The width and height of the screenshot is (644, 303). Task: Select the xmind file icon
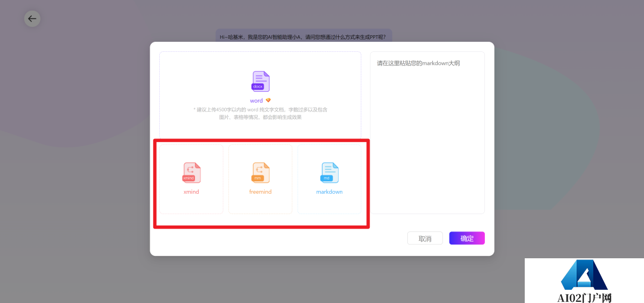pyautogui.click(x=191, y=172)
